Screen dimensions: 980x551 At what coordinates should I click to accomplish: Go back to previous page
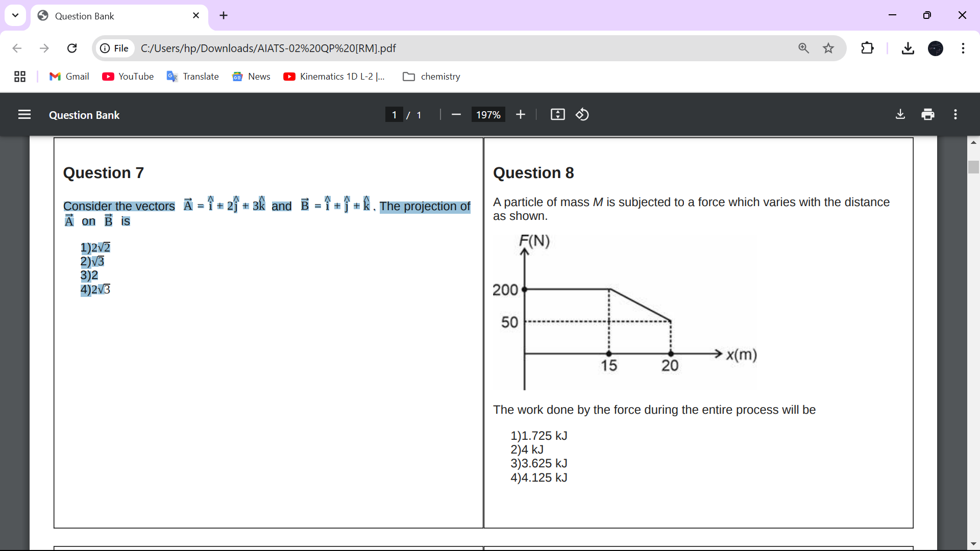[x=17, y=48]
